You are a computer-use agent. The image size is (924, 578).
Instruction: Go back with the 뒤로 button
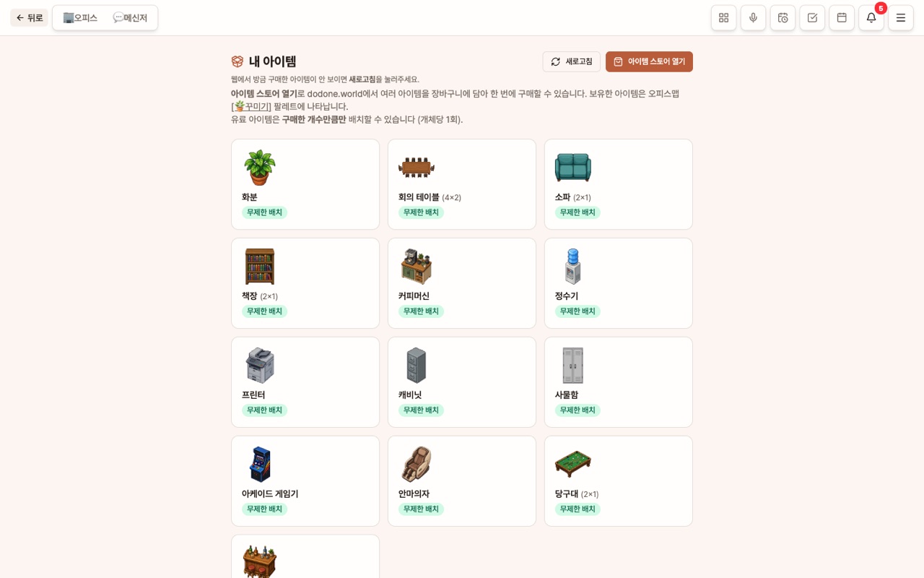click(29, 18)
